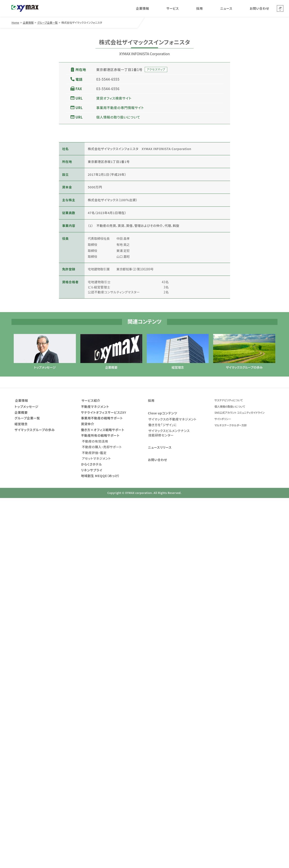Image resolution: width=289 pixels, height=868 pixels.
Task: Open footer 賃貸仲介 link
Action: click(88, 424)
